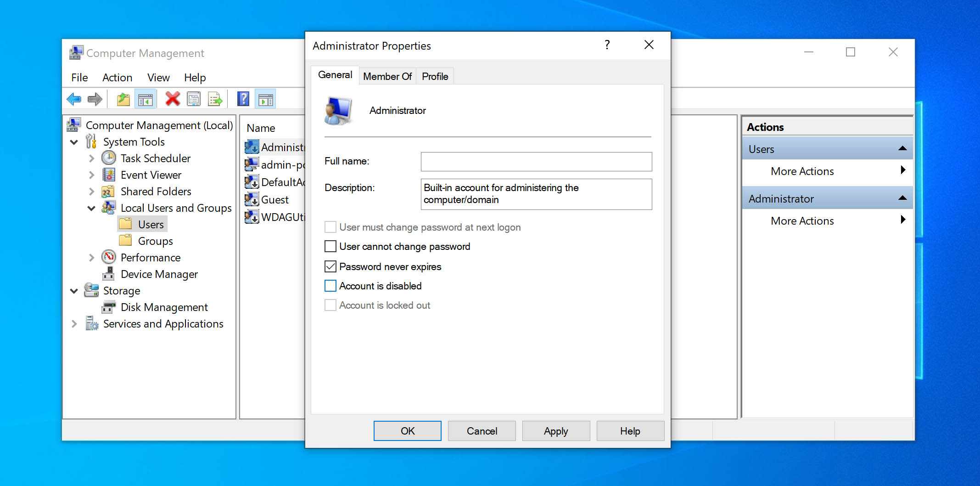Click the Local Users and Groups icon
The width and height of the screenshot is (980, 486).
109,208
